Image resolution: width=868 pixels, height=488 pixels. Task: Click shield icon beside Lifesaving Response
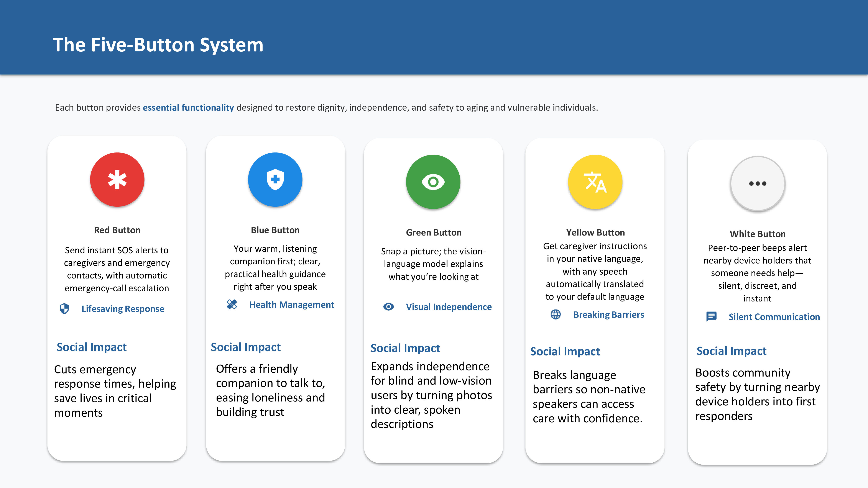pos(64,308)
